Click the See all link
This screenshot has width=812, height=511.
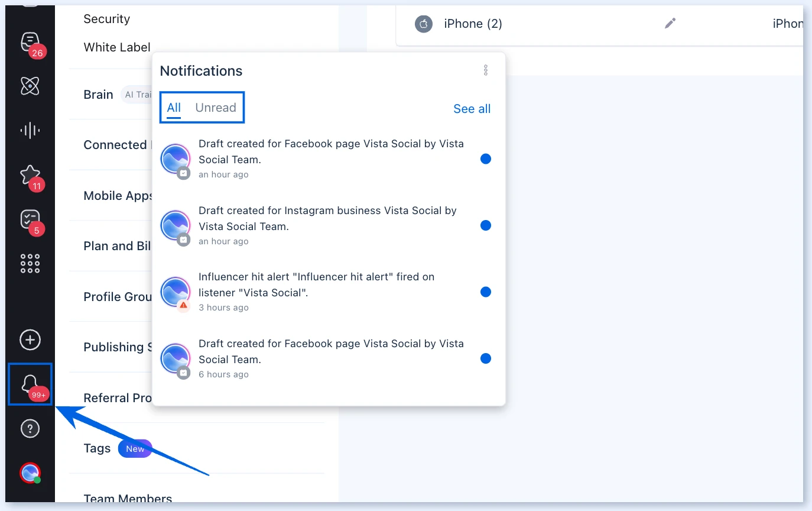472,109
